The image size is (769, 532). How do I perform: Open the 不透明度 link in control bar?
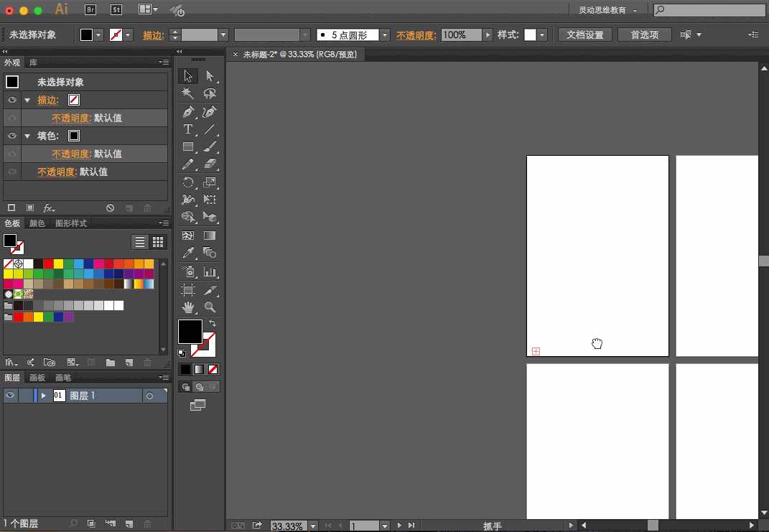[416, 35]
